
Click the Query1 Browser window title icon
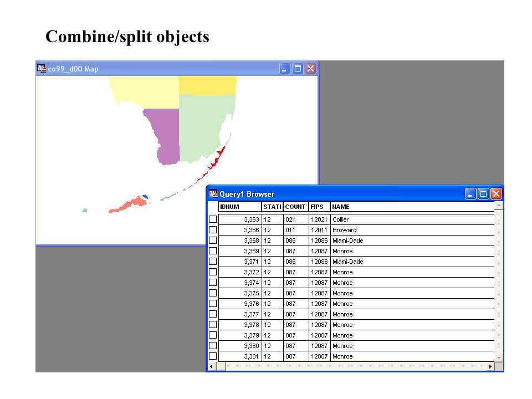(213, 194)
